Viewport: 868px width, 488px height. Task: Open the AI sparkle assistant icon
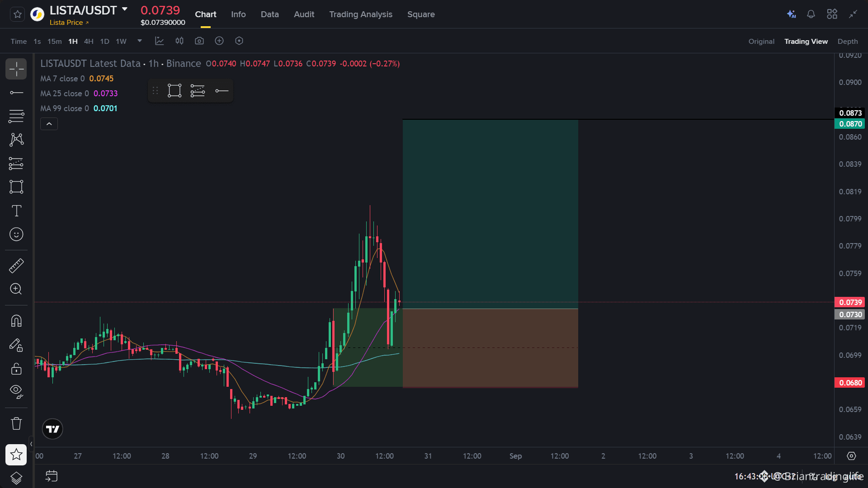[791, 14]
